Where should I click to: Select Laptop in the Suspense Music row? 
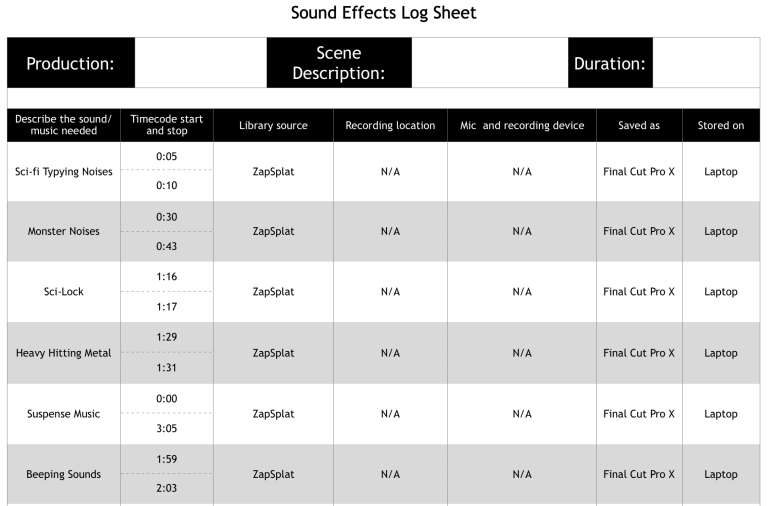pos(721,414)
